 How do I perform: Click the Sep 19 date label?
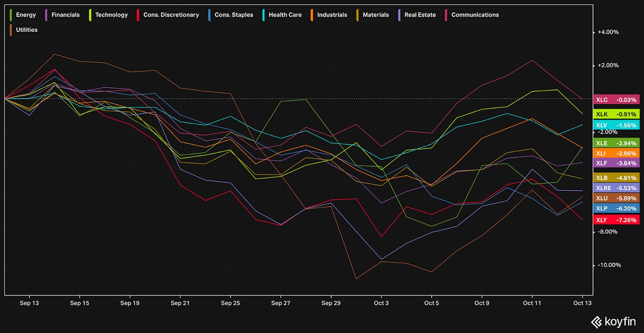pyautogui.click(x=130, y=303)
